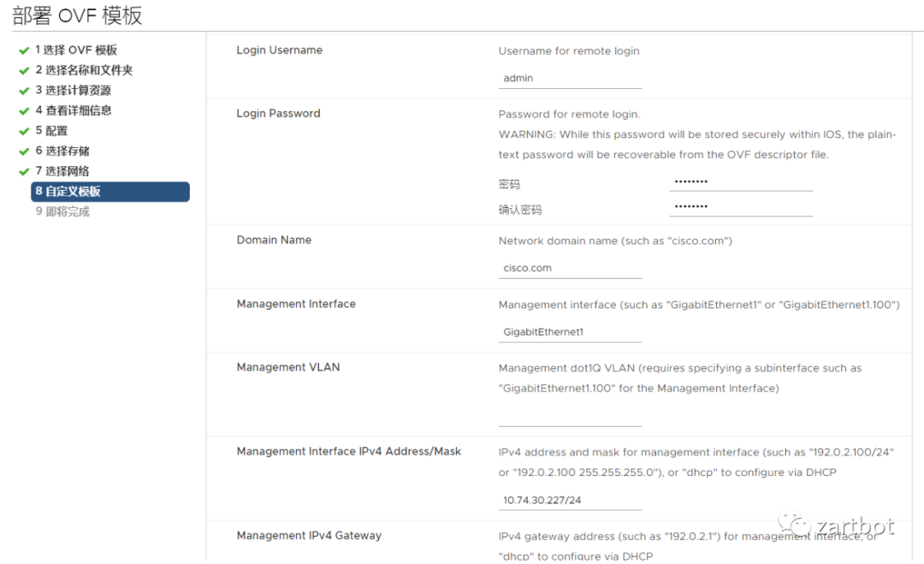
Task: Click green checkmark beside 选择计算资源
Action: pyautogui.click(x=24, y=91)
